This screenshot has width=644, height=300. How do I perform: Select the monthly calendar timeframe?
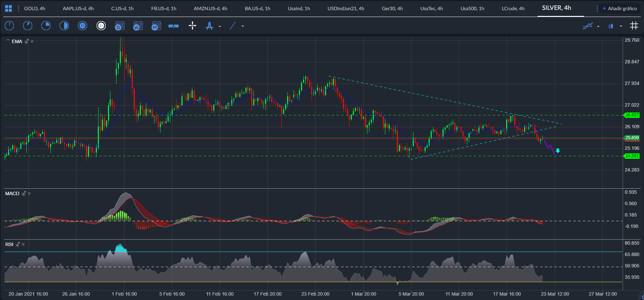tap(156, 26)
